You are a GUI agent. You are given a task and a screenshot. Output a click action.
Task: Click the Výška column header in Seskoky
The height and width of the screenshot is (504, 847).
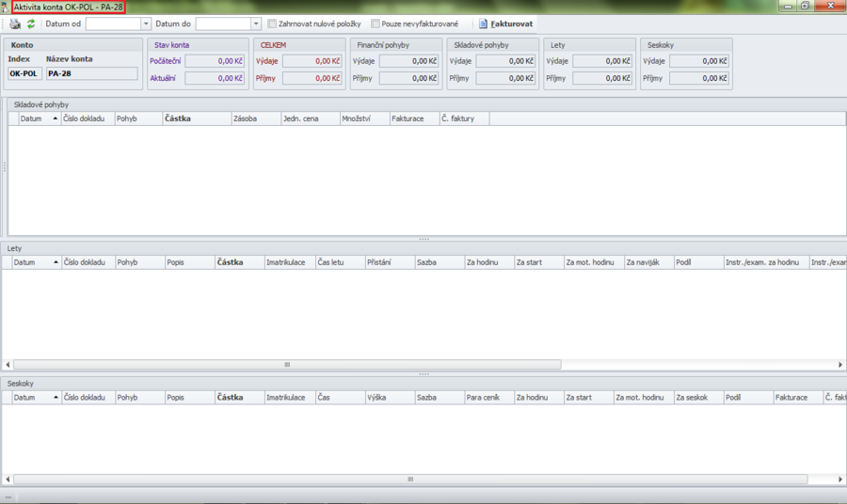click(389, 398)
